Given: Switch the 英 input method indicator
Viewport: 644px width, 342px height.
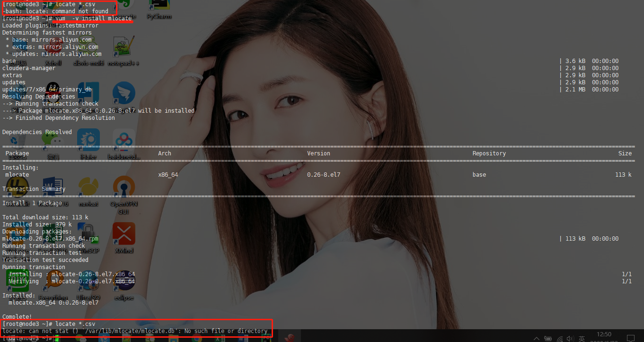Looking at the screenshot, I should point(582,338).
